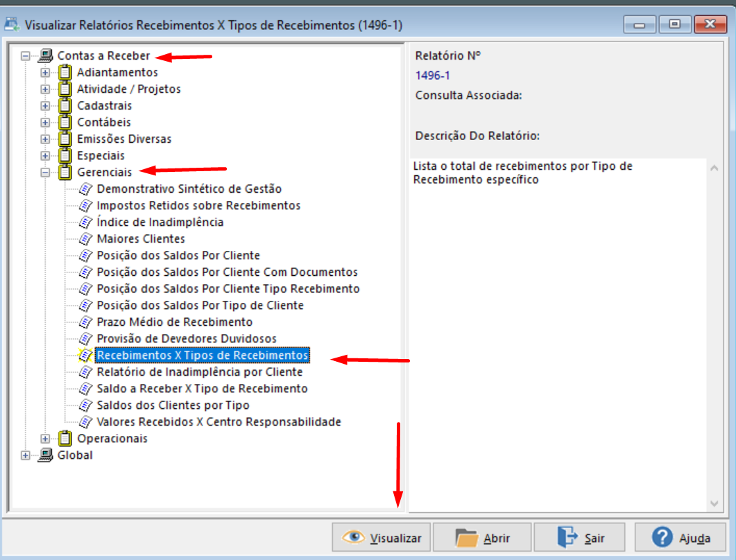
Task: Click the Operacionais clipboard icon
Action: click(65, 439)
